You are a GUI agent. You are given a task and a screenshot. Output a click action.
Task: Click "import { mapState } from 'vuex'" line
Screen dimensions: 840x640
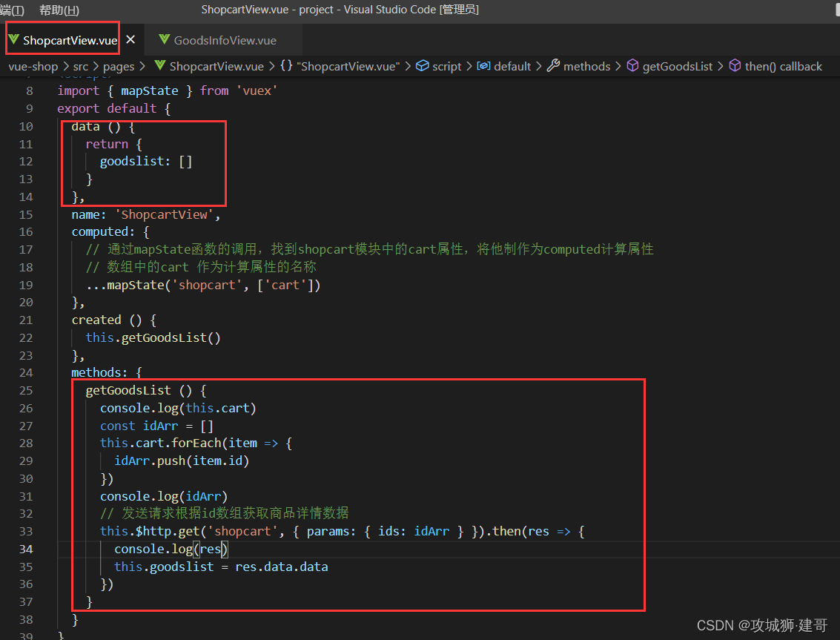click(x=168, y=91)
